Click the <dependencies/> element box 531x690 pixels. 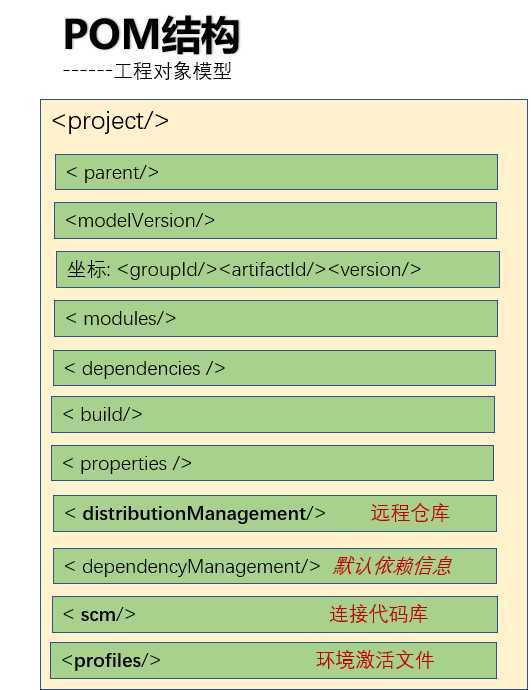coord(275,368)
